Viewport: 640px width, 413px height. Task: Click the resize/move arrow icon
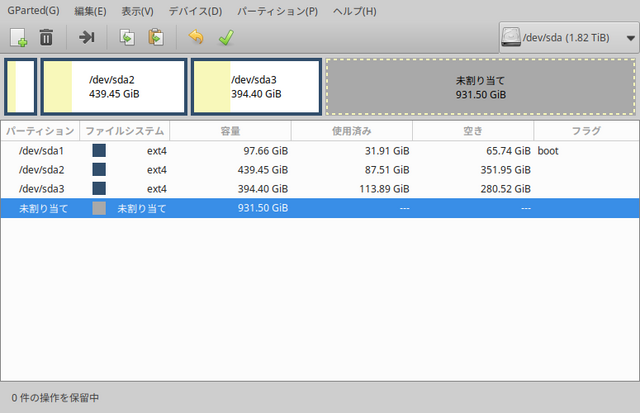[x=87, y=38]
